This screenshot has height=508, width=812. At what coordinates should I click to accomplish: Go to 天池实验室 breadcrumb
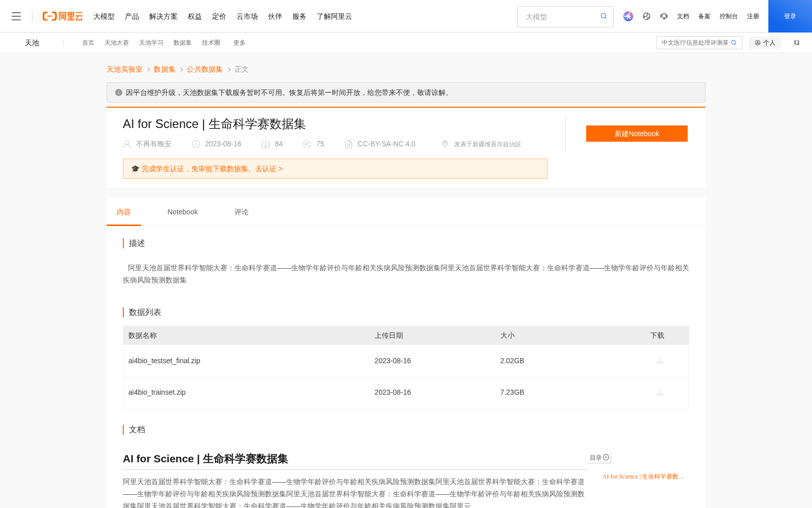(124, 69)
